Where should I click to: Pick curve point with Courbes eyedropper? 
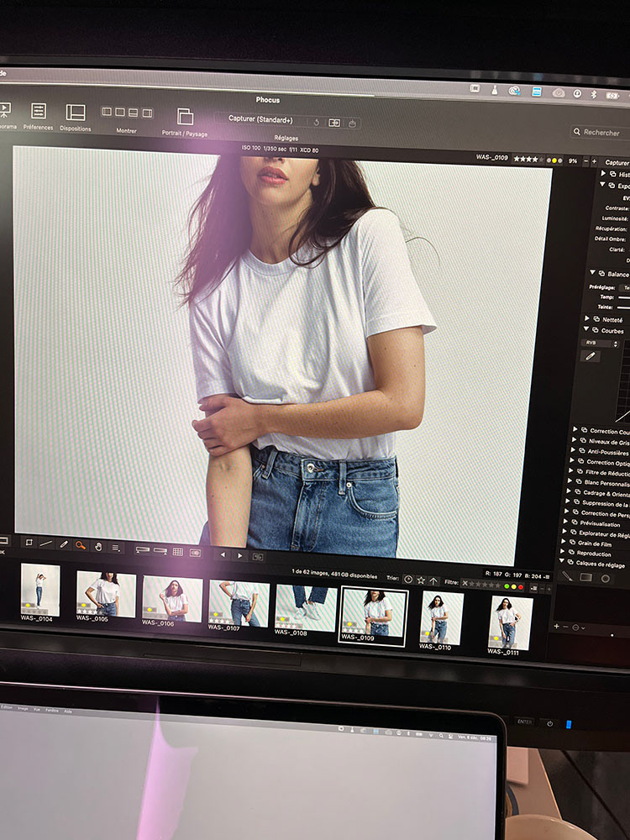pyautogui.click(x=591, y=355)
